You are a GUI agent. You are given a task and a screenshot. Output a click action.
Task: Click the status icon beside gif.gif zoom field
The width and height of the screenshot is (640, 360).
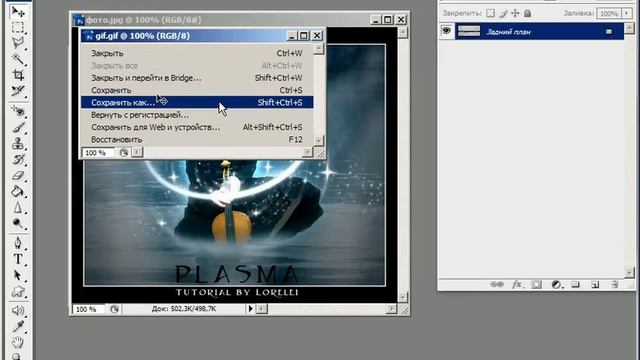pos(124,153)
